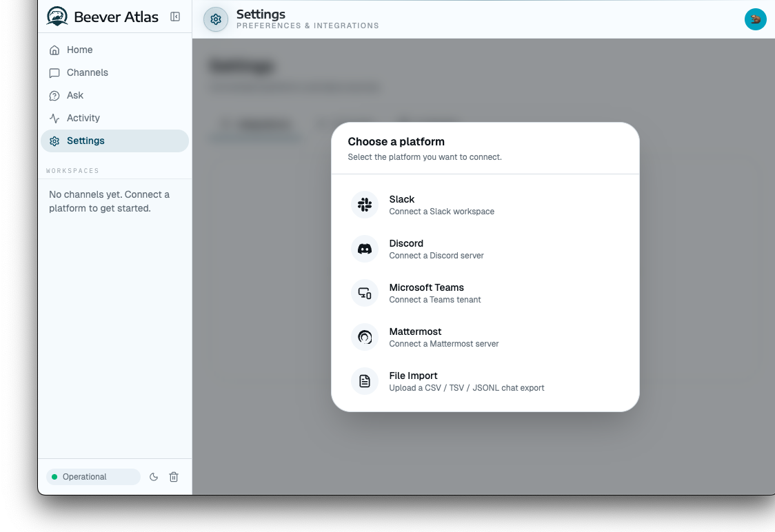Open the Activity menu item
The width and height of the screenshot is (775, 532).
click(114, 118)
